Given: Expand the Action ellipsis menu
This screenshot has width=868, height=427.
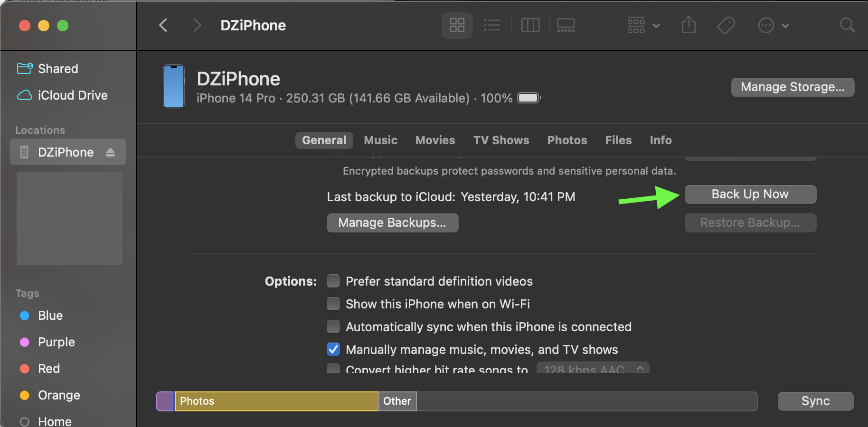Looking at the screenshot, I should click(x=773, y=25).
